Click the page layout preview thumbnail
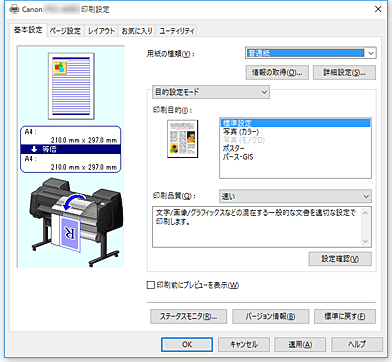392x362 pixels. 71,86
